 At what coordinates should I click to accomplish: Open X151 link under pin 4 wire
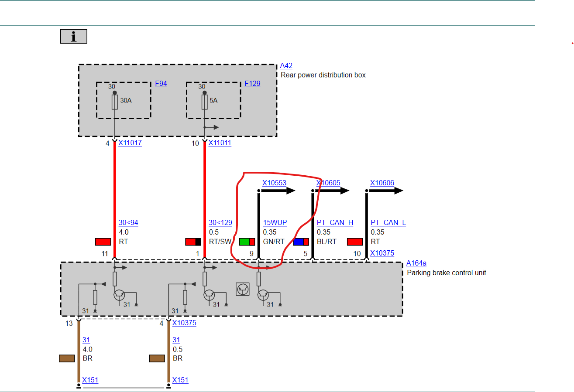[180, 380]
